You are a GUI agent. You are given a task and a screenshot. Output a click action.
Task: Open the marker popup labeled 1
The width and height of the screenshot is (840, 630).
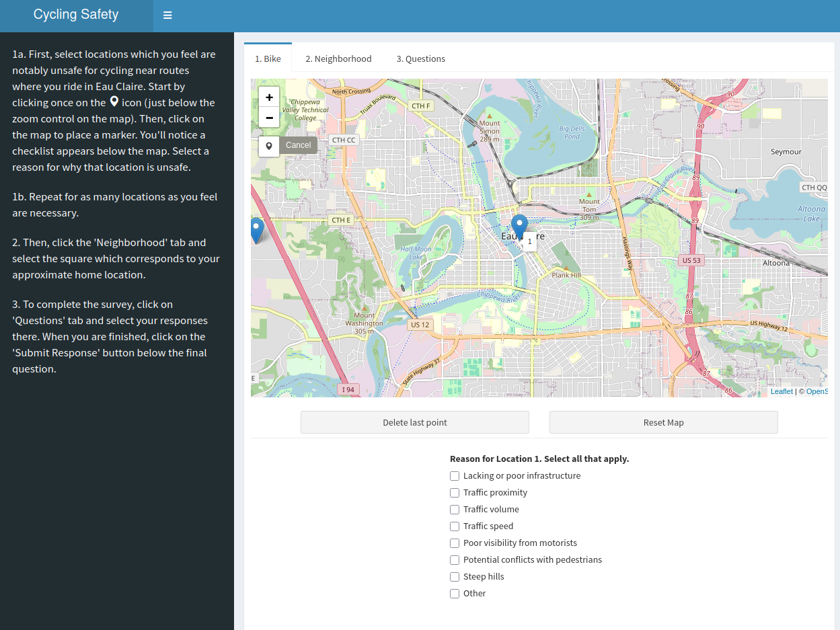[x=529, y=241]
